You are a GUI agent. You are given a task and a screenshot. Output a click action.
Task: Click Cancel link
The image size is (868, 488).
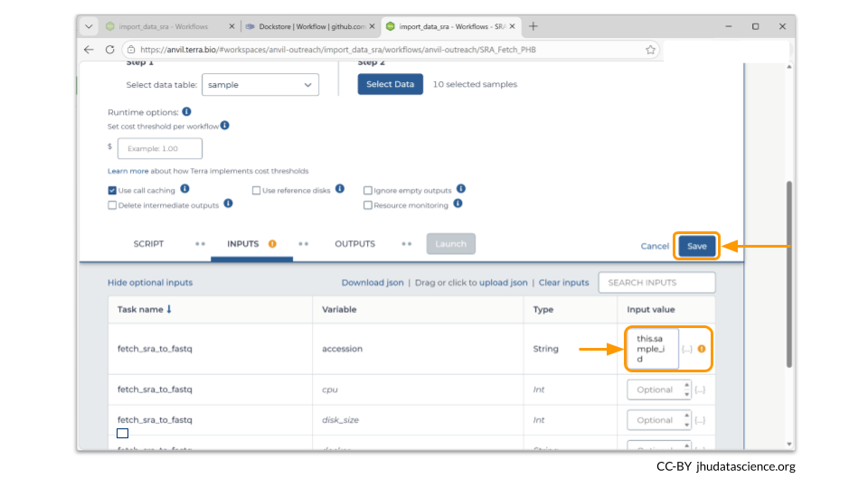click(655, 246)
